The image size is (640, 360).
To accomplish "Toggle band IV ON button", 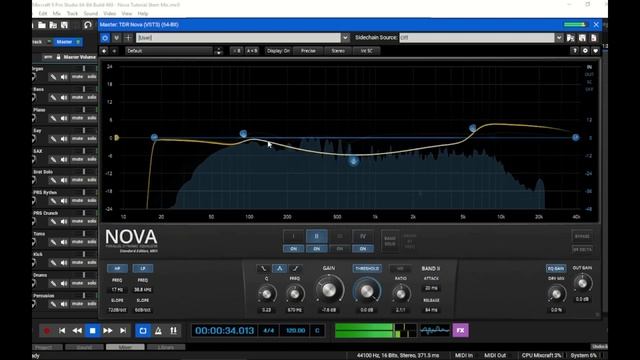I will pos(363,249).
